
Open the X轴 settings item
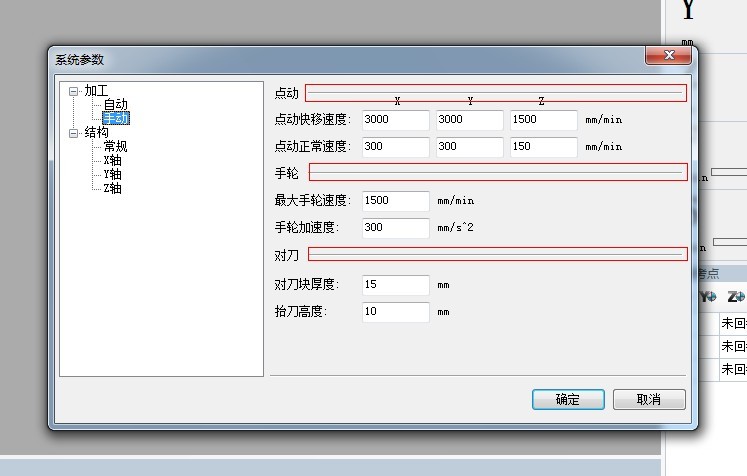pos(113,160)
